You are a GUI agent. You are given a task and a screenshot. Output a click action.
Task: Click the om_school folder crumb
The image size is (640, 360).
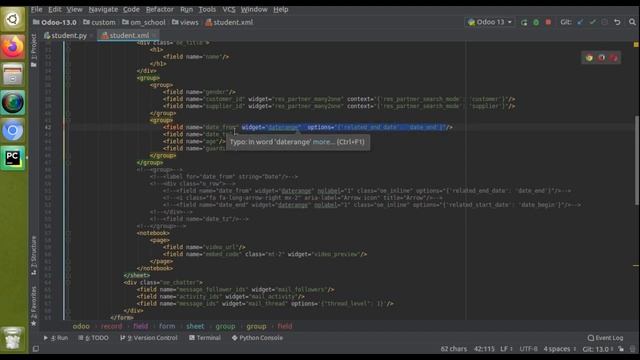[144, 22]
